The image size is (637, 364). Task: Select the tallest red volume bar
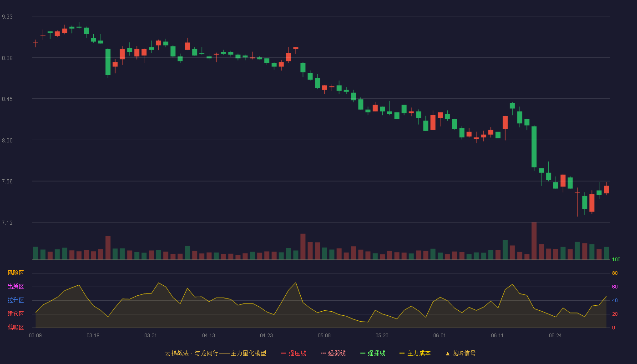534,241
